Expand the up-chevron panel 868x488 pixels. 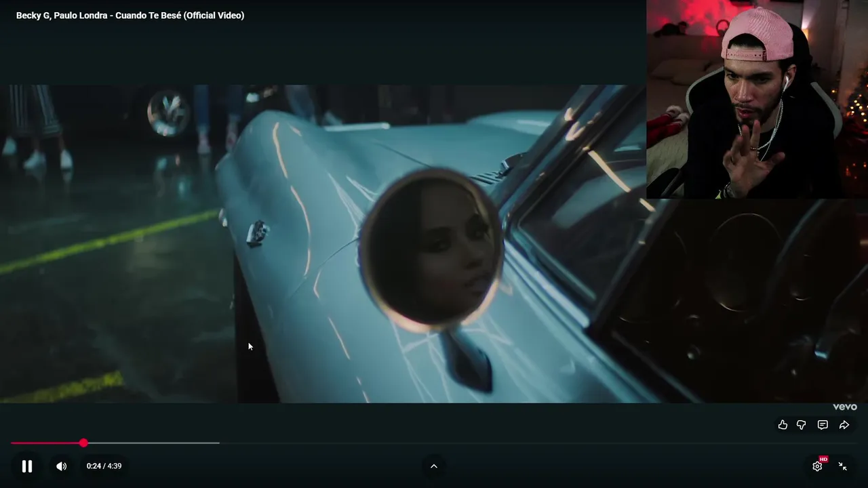[434, 466]
